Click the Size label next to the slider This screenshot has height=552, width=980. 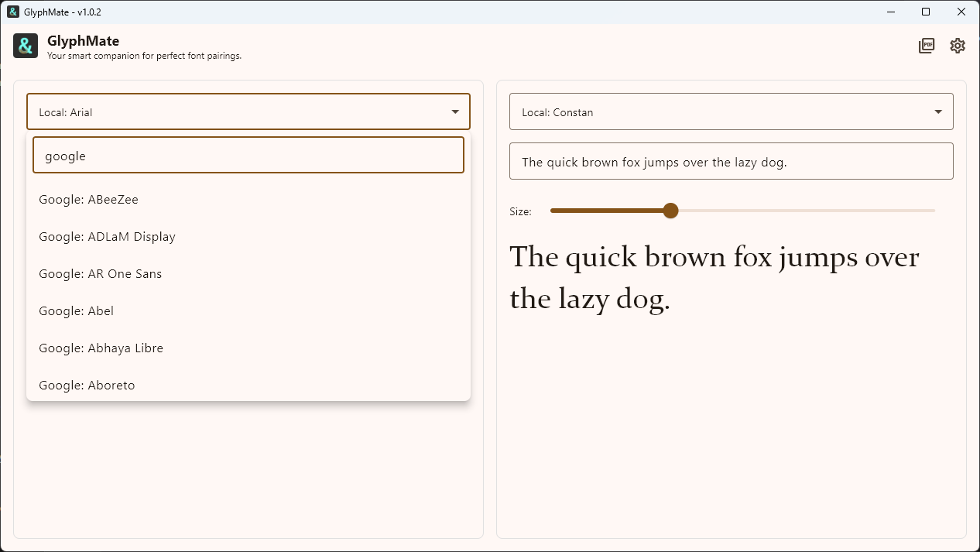520,211
